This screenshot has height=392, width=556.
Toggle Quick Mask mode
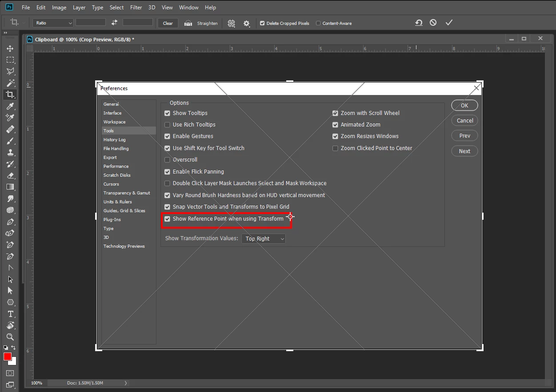(10, 373)
